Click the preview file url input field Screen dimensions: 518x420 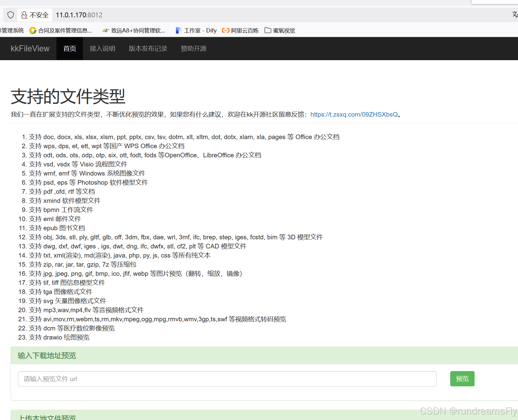point(227,379)
